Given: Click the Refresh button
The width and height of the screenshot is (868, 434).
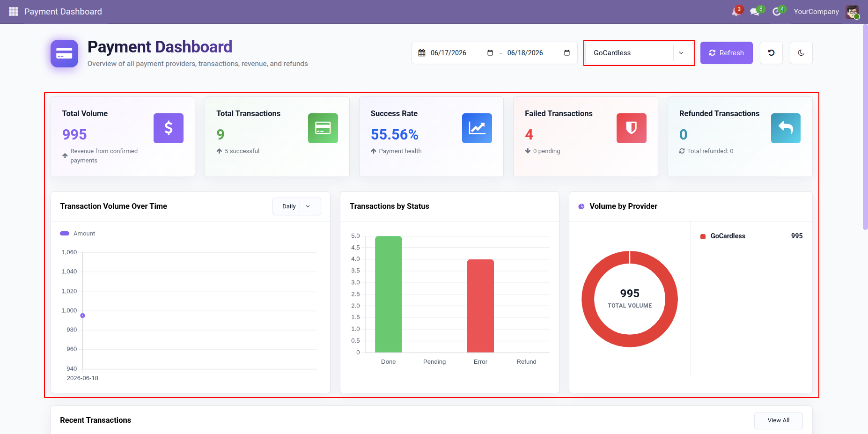Looking at the screenshot, I should click(x=727, y=53).
